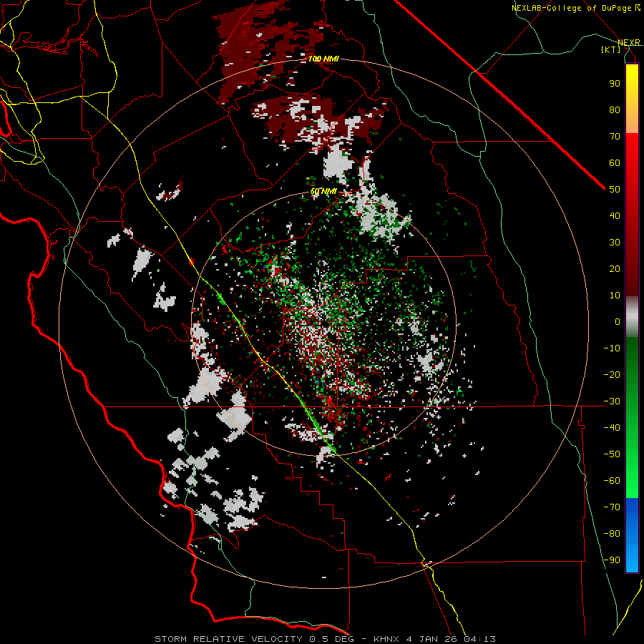Viewport: 644px width, 644px height.
Task: Click the 10 value on velocity scale
Action: (x=615, y=296)
